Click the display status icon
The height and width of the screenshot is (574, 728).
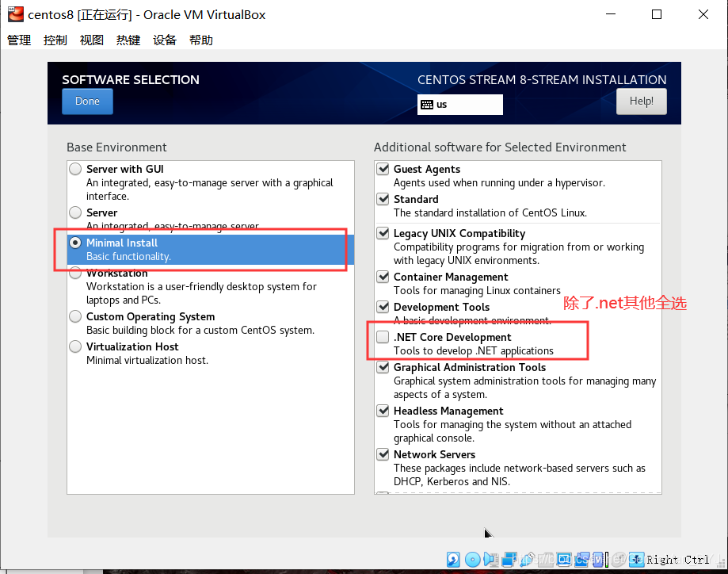tap(564, 559)
